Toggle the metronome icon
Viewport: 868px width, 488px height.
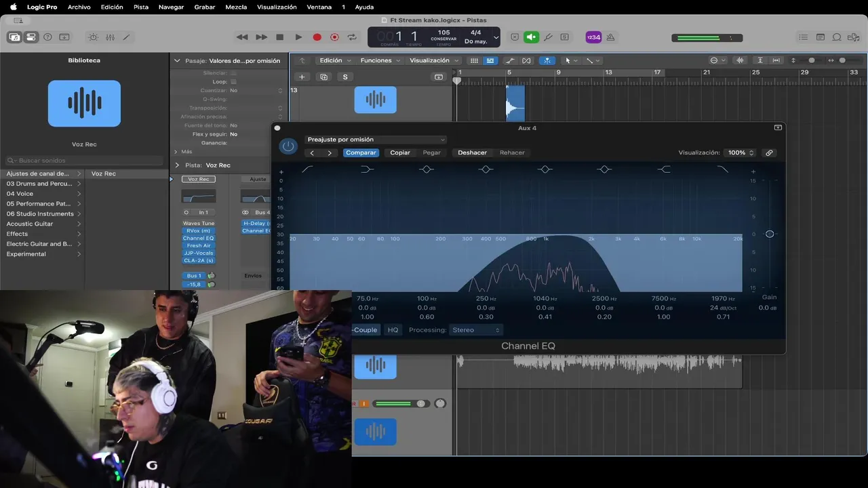point(610,37)
